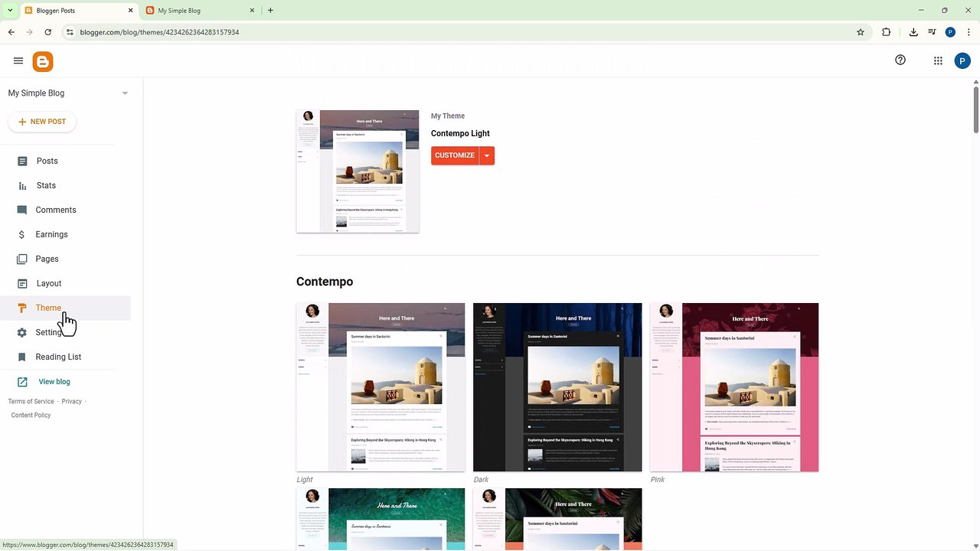Close the My Simple Blog tab

pyautogui.click(x=253, y=11)
